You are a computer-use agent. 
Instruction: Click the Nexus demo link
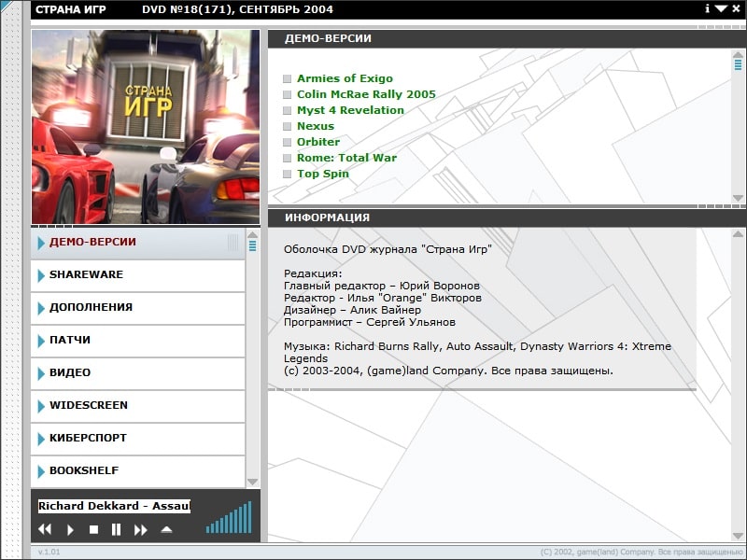tap(316, 126)
